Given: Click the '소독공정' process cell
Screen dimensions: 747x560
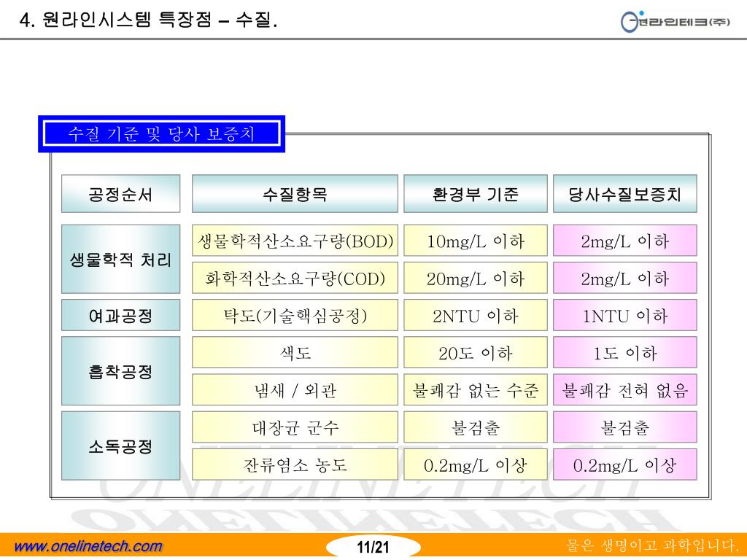Looking at the screenshot, I should 120,446.
